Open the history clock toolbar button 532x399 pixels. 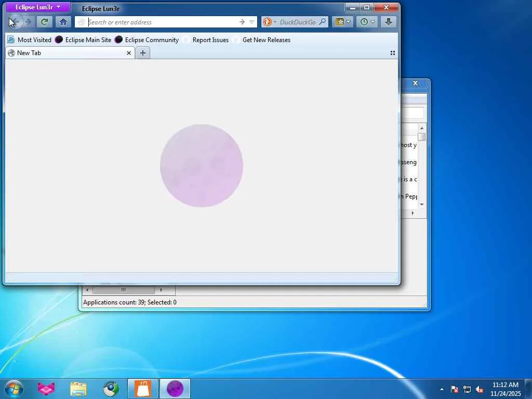[x=364, y=22]
